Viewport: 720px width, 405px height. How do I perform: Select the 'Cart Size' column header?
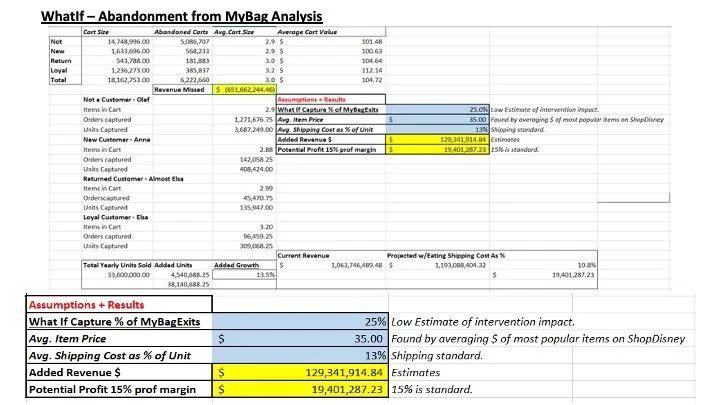[96, 32]
